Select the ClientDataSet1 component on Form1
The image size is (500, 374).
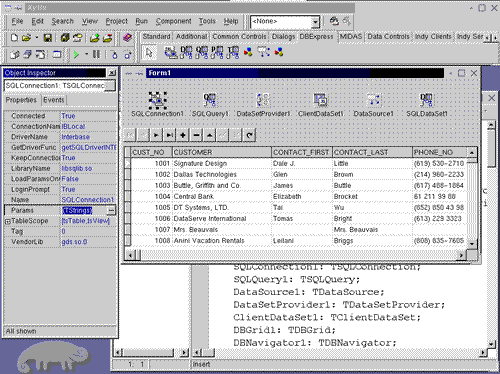[320, 100]
